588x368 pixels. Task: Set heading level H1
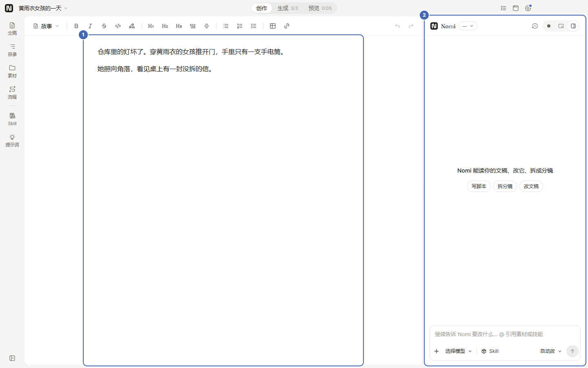(x=151, y=26)
